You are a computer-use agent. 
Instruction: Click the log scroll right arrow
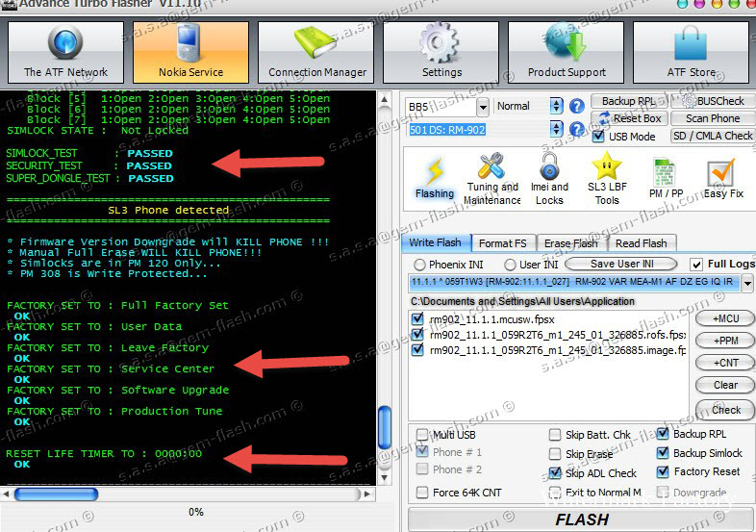point(367,494)
